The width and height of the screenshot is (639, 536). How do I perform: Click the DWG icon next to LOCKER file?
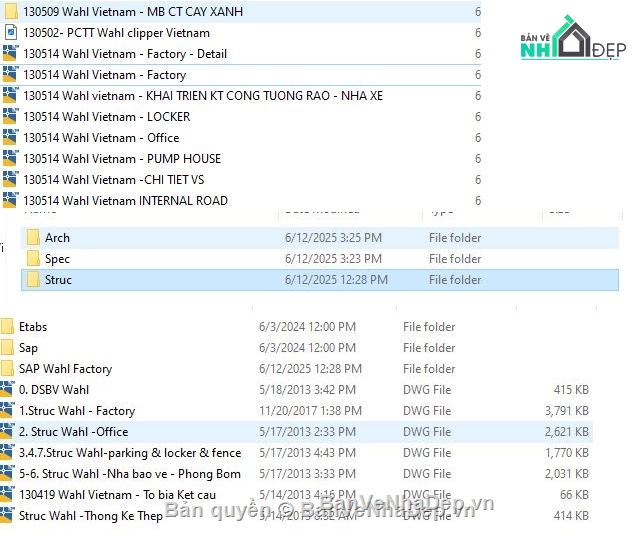pyautogui.click(x=10, y=117)
